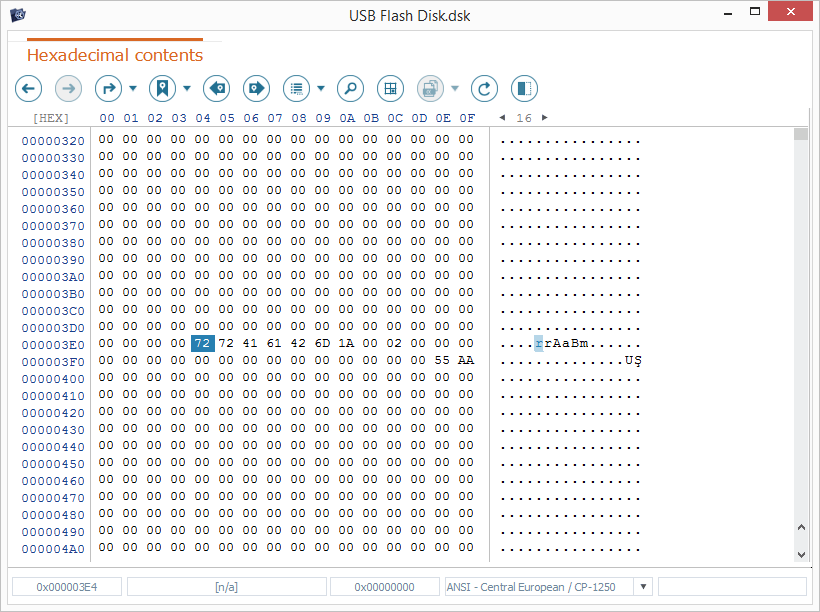Click the list view icon

[297, 88]
